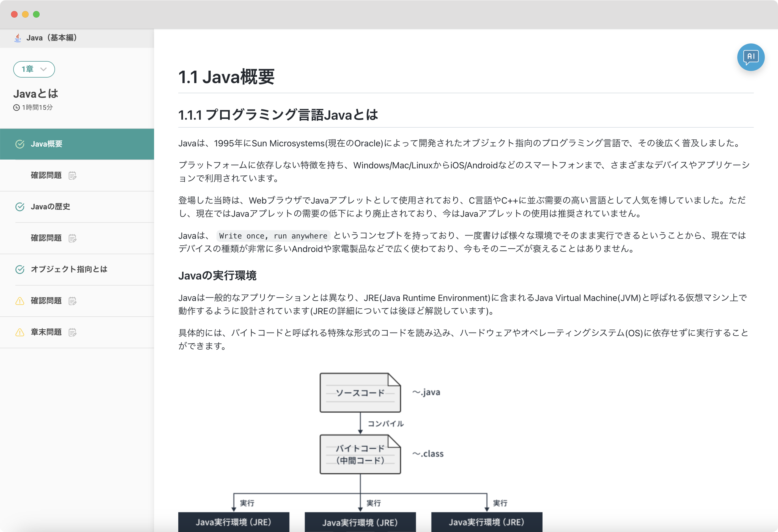Expand the chapter selector chevron
This screenshot has width=778, height=532.
coord(43,69)
